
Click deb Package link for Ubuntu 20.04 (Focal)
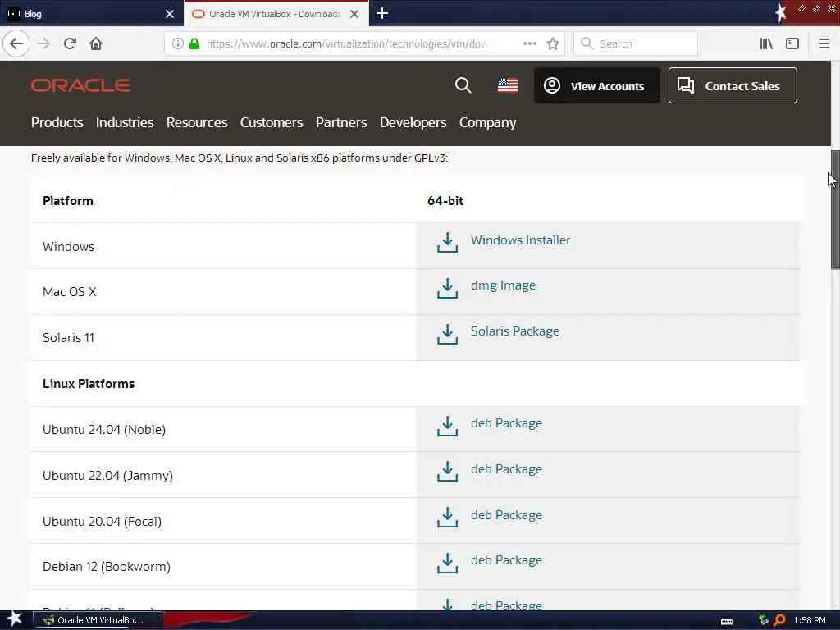(506, 515)
